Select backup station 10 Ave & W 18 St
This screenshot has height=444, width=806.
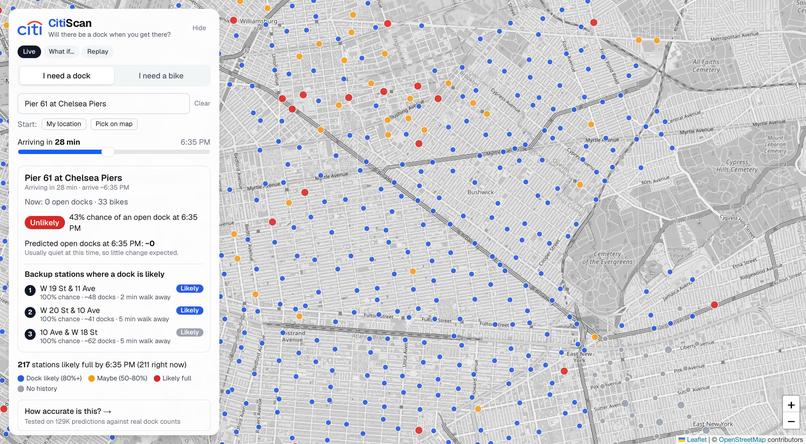click(x=114, y=336)
